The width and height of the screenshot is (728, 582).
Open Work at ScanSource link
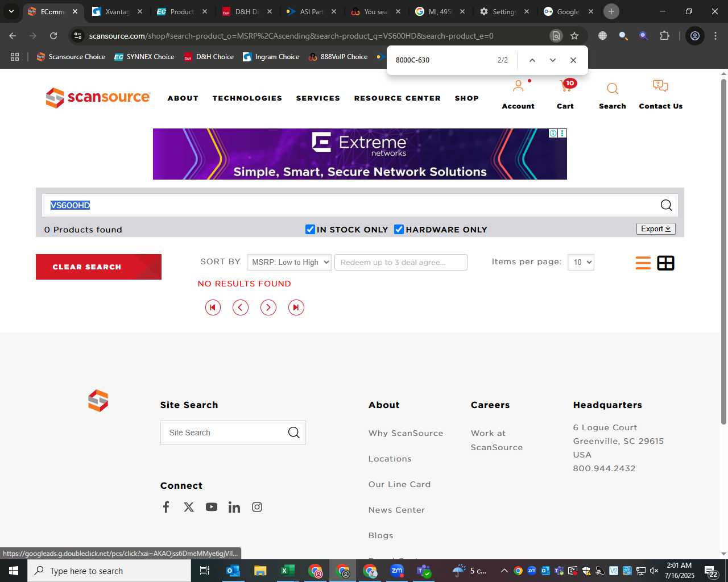497,440
